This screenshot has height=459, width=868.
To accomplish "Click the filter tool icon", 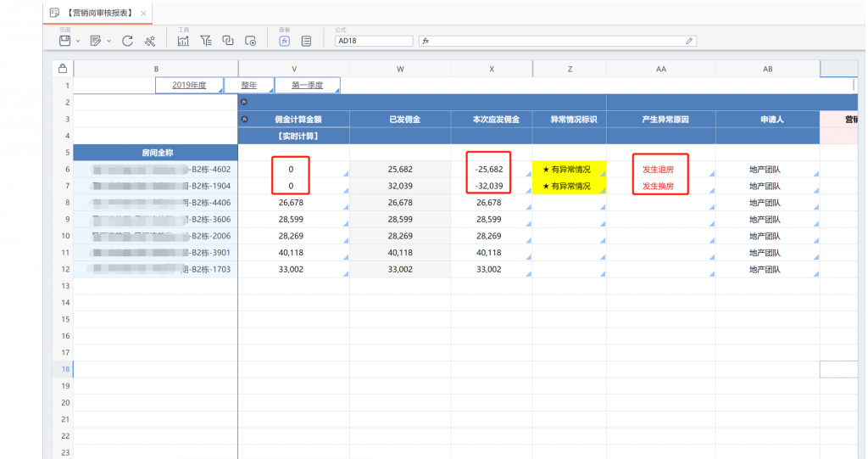I will pos(205,40).
